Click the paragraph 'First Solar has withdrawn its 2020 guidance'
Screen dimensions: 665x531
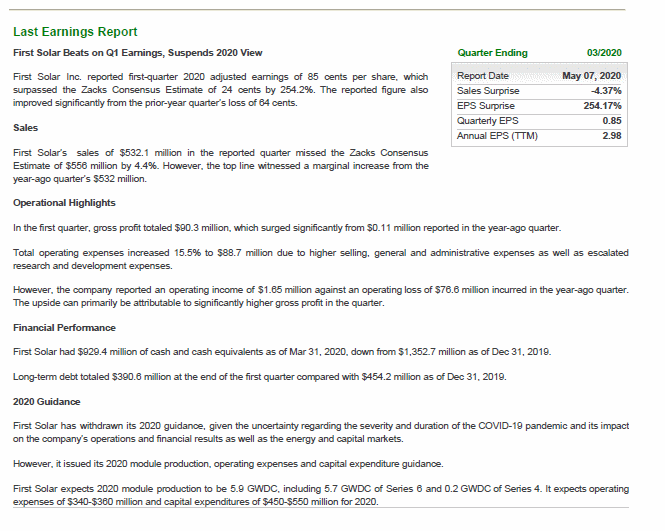click(321, 432)
